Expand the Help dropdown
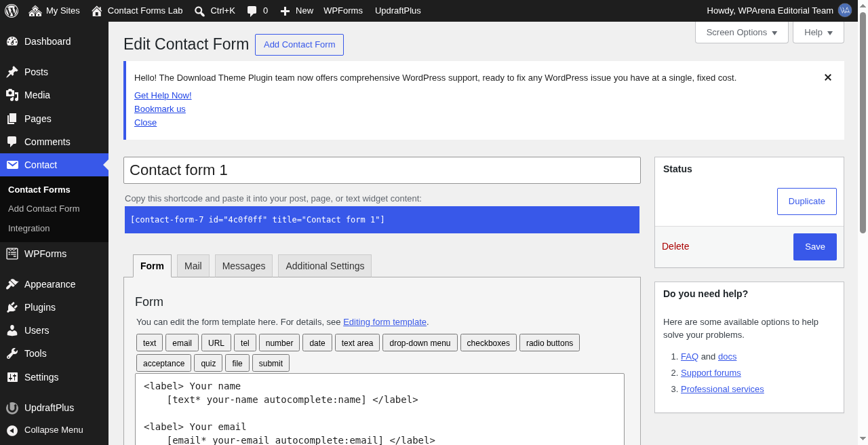The height and width of the screenshot is (445, 868). 818,32
